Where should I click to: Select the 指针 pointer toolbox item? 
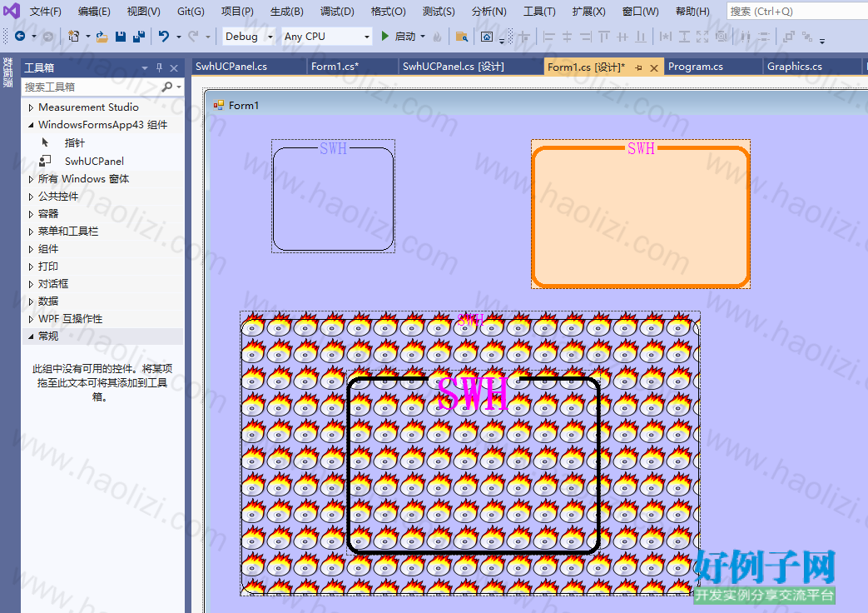pyautogui.click(x=74, y=143)
